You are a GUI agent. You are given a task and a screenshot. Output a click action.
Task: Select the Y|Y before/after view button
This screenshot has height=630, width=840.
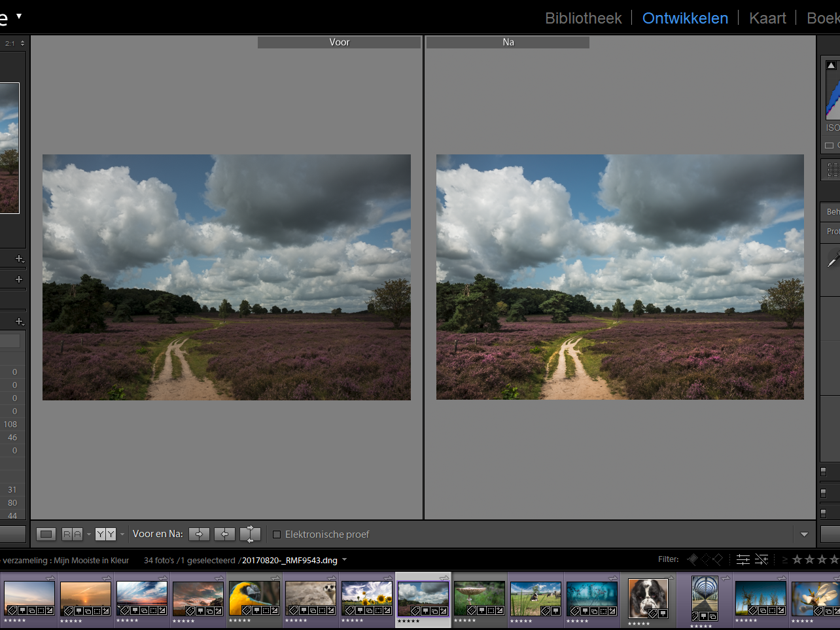(x=105, y=534)
